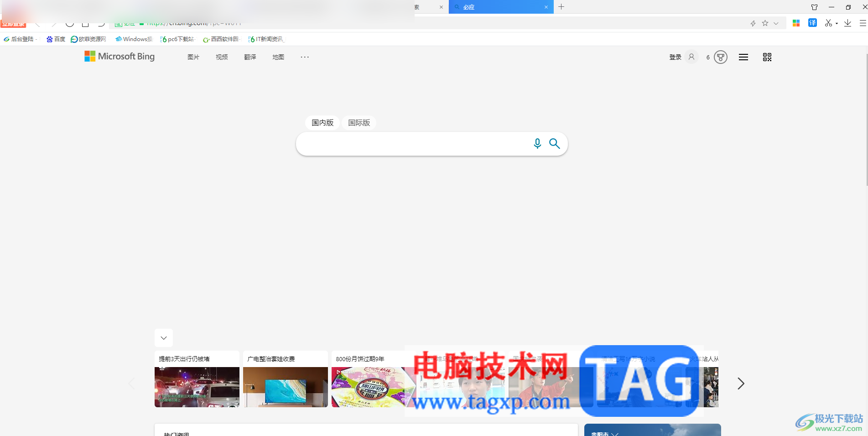This screenshot has height=436, width=868.
Task: Open the 视频 menu on Bing
Action: point(222,57)
